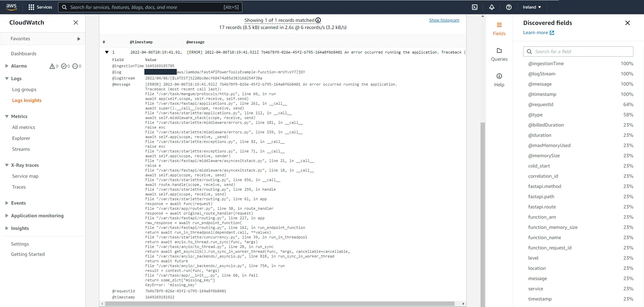This screenshot has height=307, width=644.
Task: Expand the Alarms section in the sidebar
Action: click(6, 65)
